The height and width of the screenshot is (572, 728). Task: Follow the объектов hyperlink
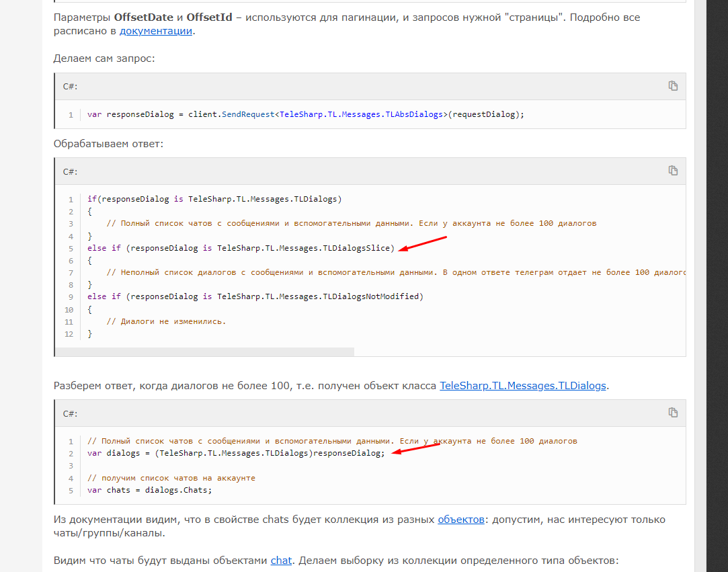point(460,520)
